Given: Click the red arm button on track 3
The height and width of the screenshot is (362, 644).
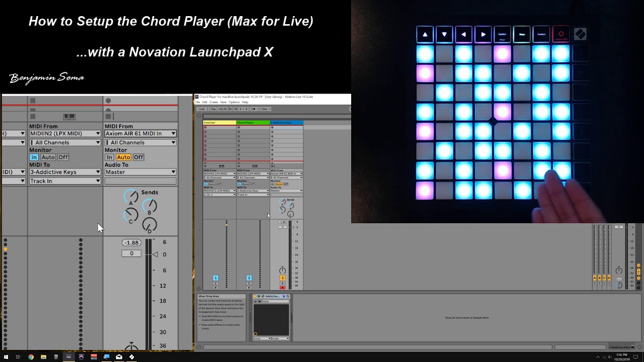Looking at the screenshot, I should pyautogui.click(x=282, y=288).
